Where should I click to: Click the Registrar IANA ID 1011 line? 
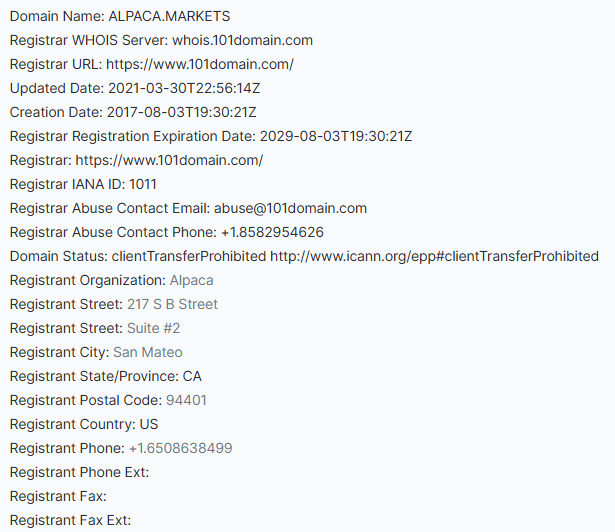point(83,184)
